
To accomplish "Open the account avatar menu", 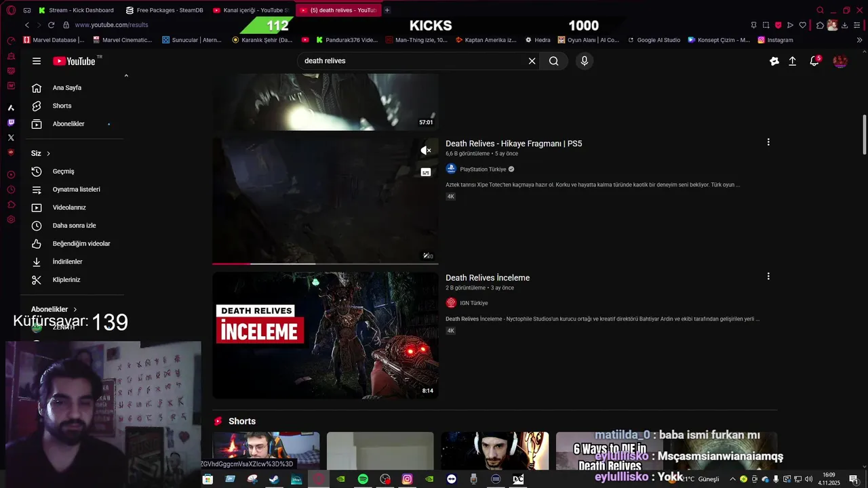I will [x=840, y=61].
